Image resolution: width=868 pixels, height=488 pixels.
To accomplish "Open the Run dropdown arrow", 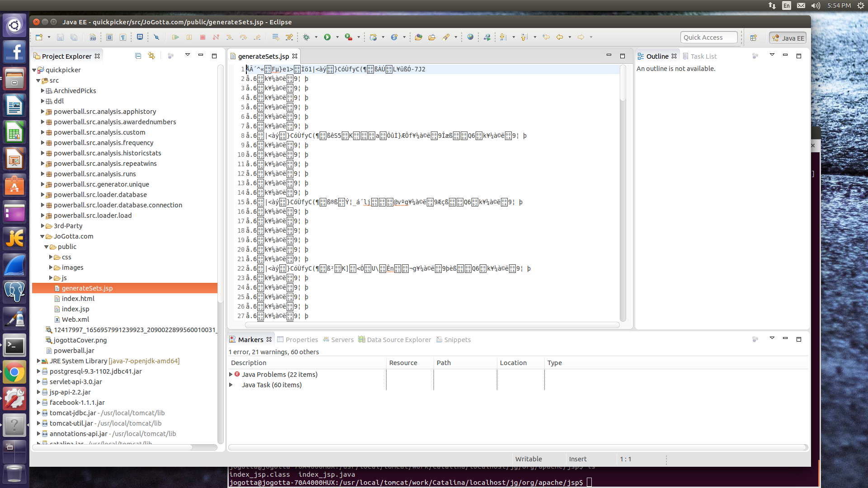I will pyautogui.click(x=337, y=37).
